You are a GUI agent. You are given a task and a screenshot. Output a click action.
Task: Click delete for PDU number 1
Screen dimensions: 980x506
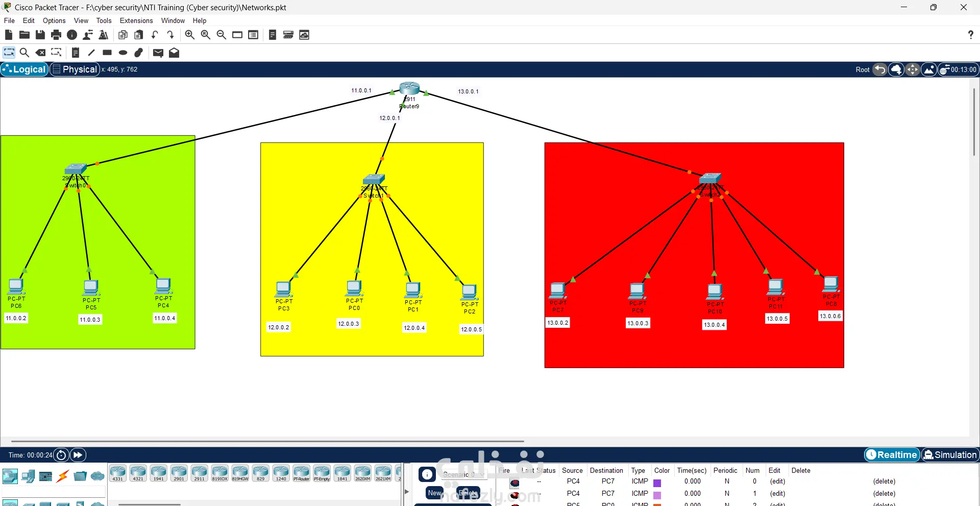pos(884,494)
